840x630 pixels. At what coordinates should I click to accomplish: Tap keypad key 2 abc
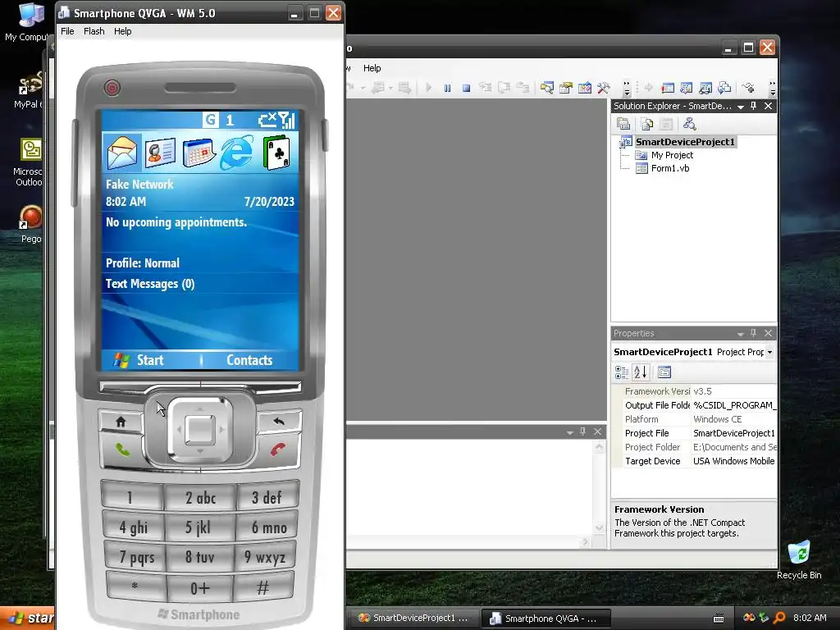(x=200, y=498)
